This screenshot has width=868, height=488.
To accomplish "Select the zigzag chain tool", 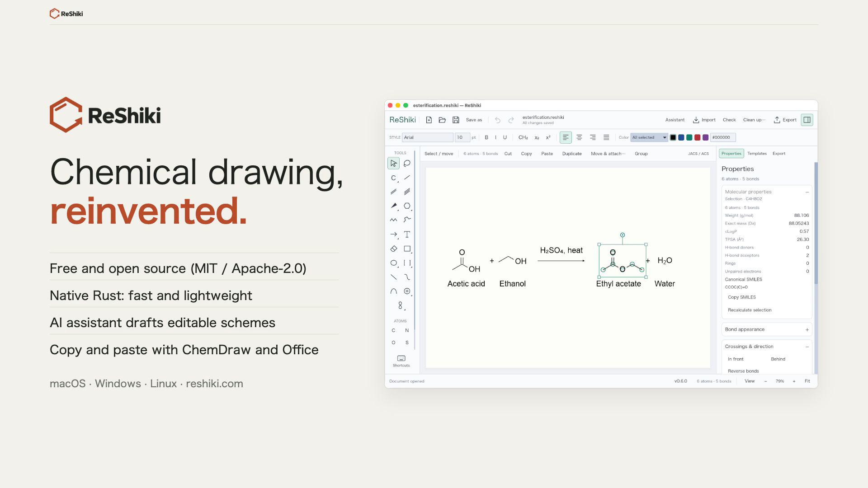I will (393, 220).
